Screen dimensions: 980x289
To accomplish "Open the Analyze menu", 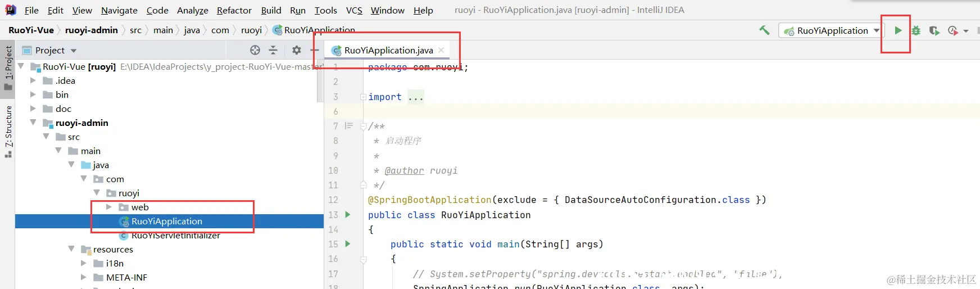I will pyautogui.click(x=193, y=10).
